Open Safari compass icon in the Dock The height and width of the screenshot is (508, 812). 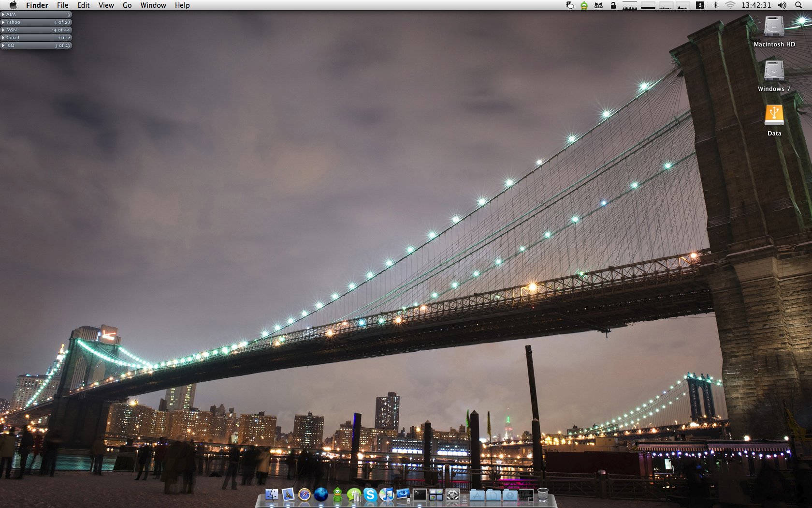pos(304,494)
